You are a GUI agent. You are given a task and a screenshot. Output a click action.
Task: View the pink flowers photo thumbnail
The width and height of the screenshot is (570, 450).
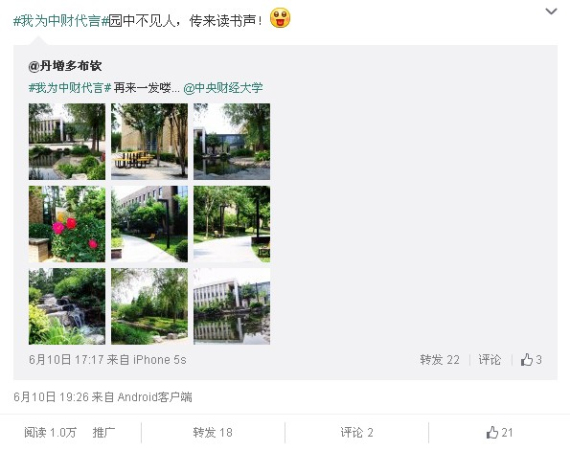tap(67, 224)
